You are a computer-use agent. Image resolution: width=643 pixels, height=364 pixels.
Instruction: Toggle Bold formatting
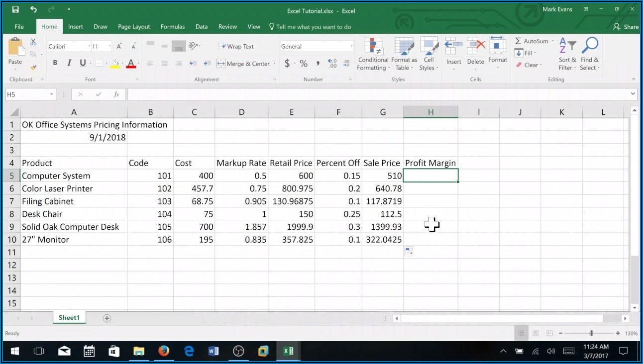pyautogui.click(x=55, y=63)
